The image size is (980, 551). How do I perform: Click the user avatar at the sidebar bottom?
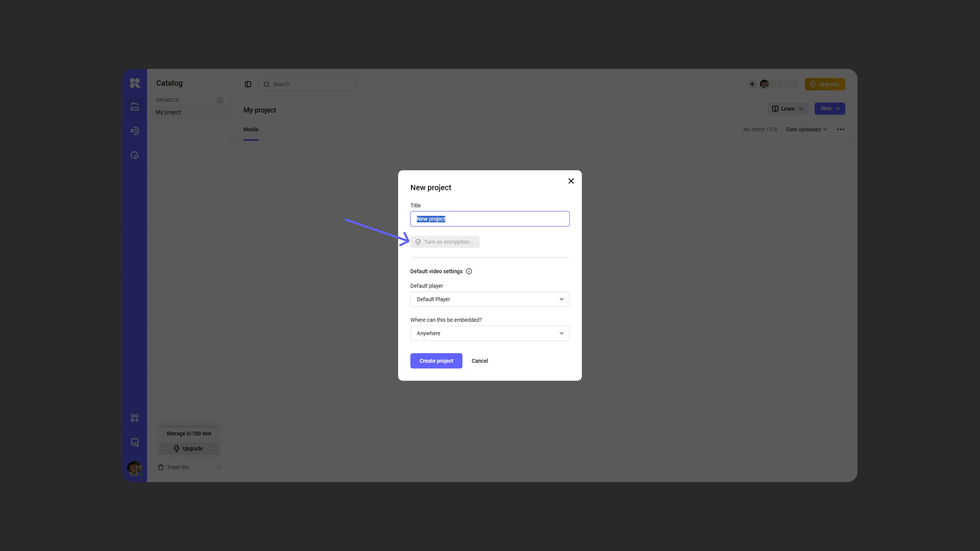135,469
